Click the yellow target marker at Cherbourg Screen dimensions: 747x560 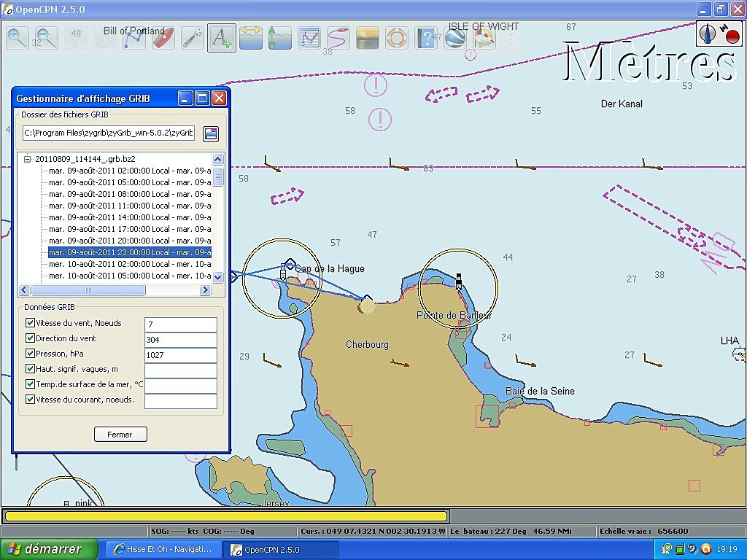coord(368,306)
